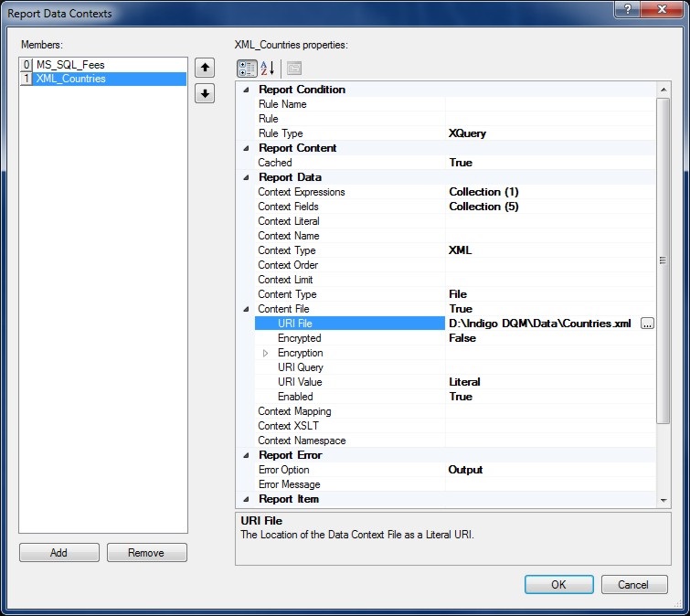Click the Categorized view icon
690x616 pixels.
pos(247,69)
